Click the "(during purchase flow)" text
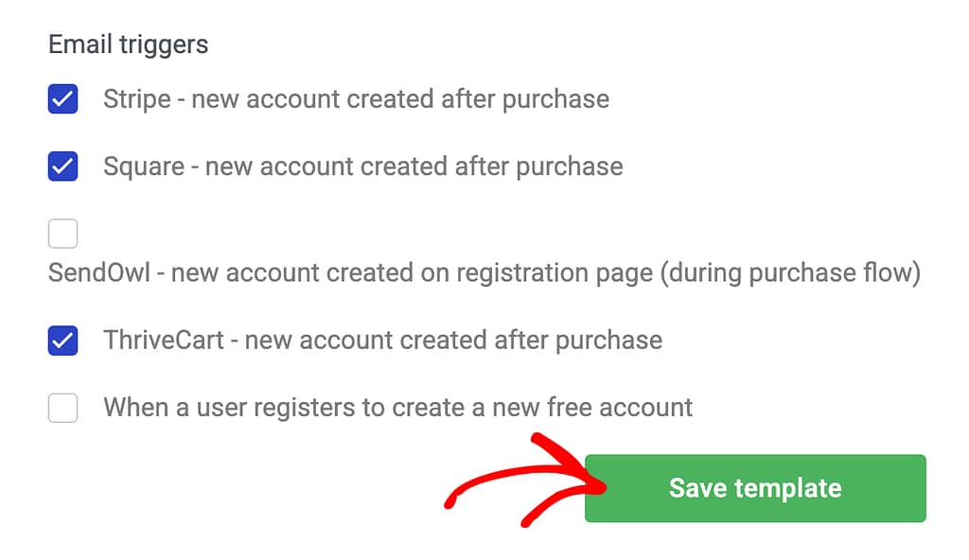This screenshot has height=560, width=969. 790,273
